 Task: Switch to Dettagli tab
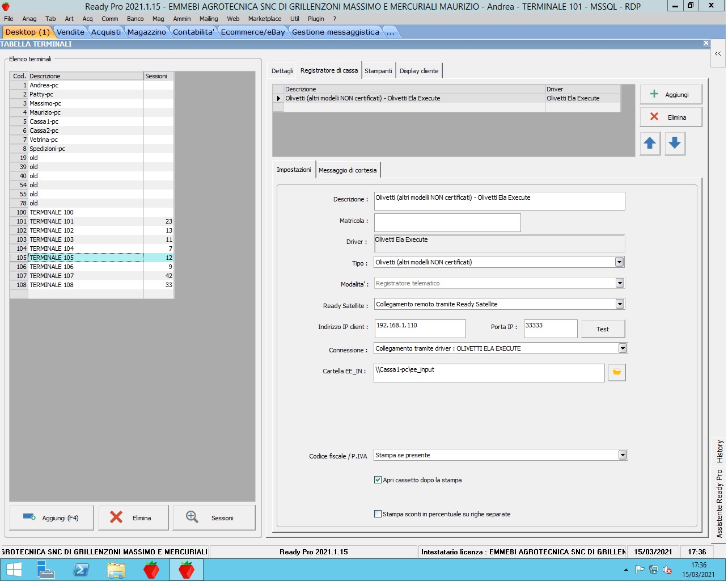coord(282,71)
